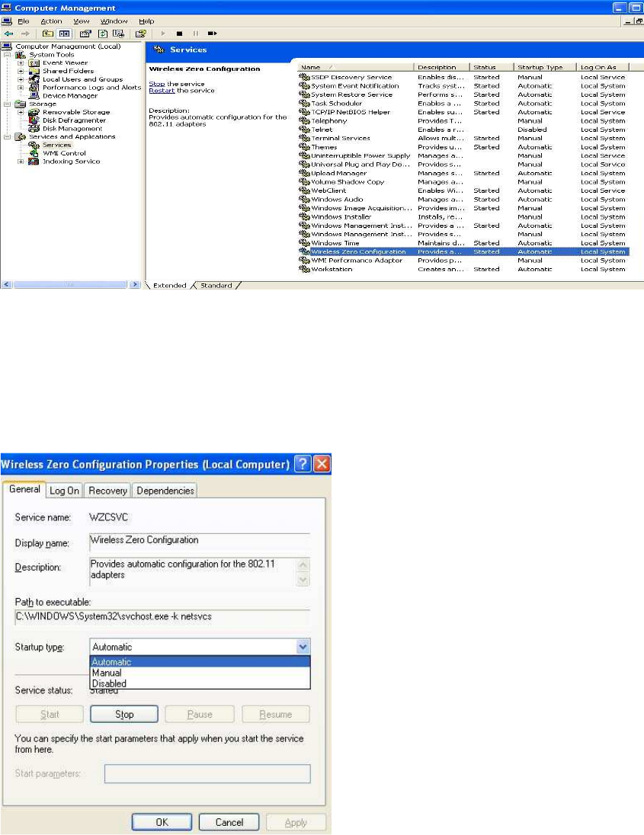644x835 pixels.
Task: Choose Disabled in the startup type list
Action: tap(200, 683)
